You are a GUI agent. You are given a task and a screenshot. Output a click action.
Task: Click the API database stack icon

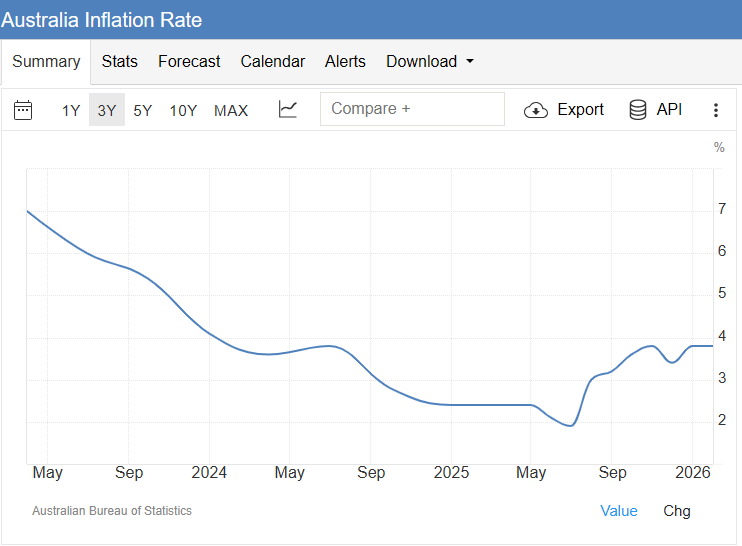coord(638,110)
